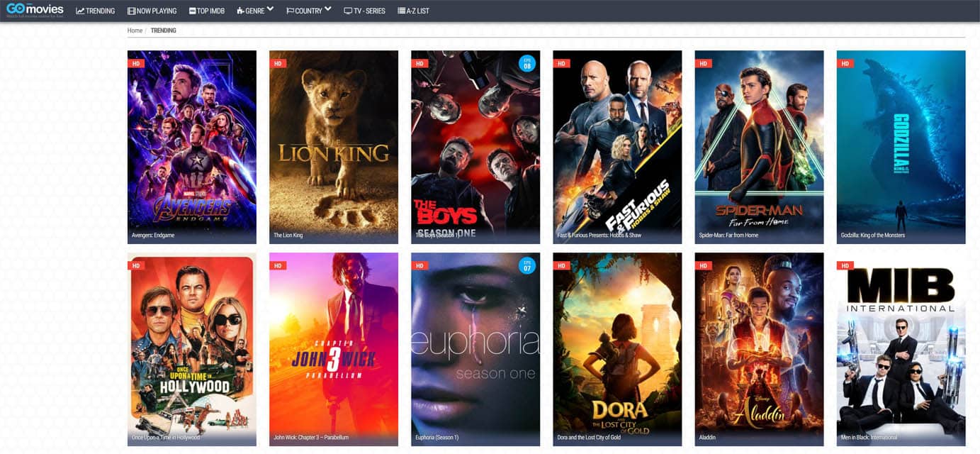Click the Genre puzzle icon
Viewport: 980px width, 454px height.
pos(240,11)
